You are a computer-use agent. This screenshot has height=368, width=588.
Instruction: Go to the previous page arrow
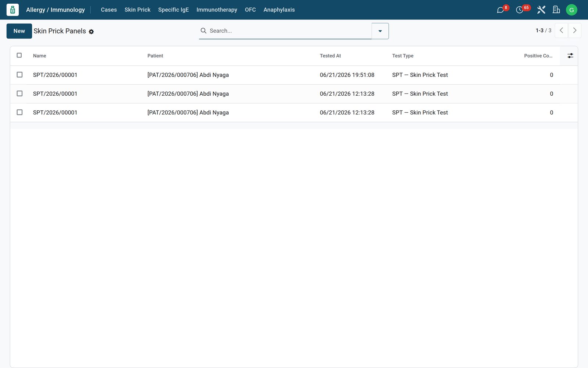click(561, 31)
